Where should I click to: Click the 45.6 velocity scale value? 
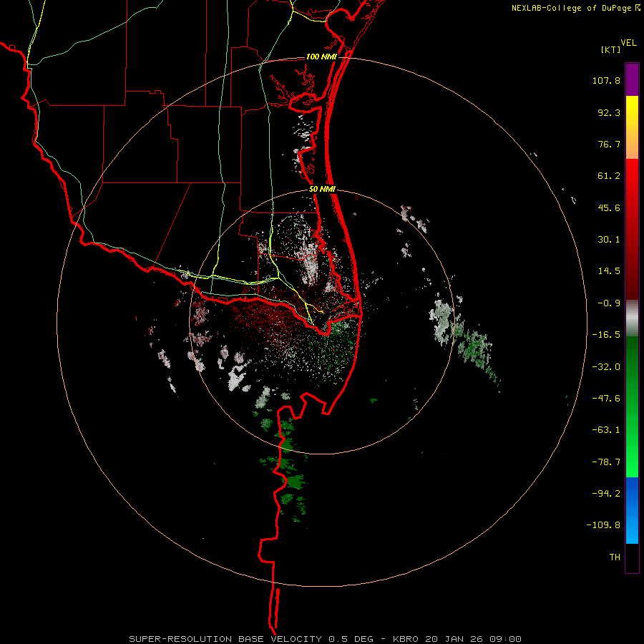pos(609,208)
